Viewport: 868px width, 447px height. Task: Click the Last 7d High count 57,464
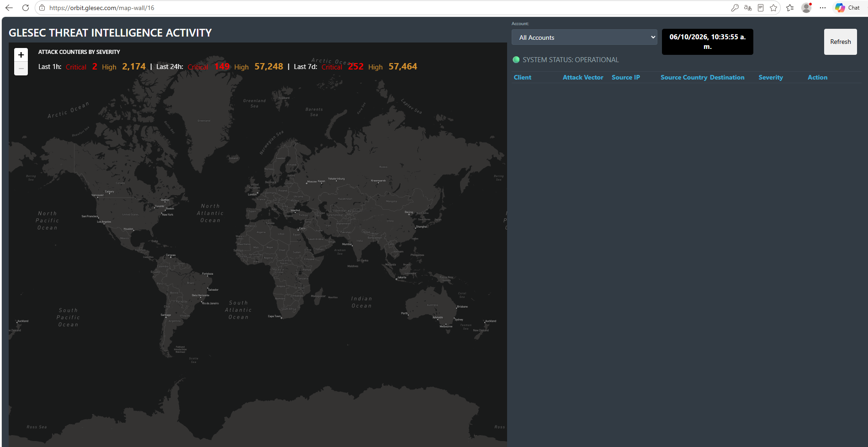pos(403,66)
